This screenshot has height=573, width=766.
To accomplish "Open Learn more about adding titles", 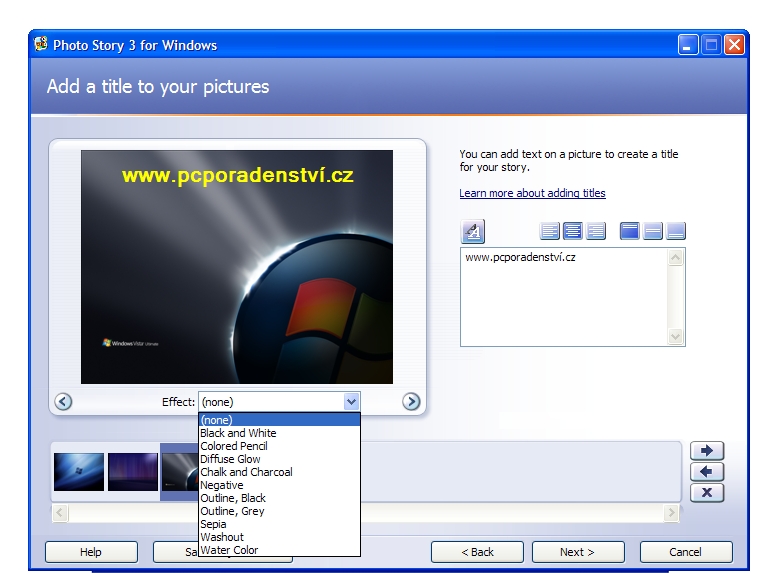I will point(532,193).
